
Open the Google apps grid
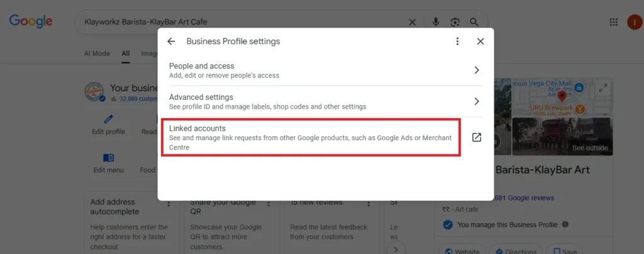coord(614,22)
